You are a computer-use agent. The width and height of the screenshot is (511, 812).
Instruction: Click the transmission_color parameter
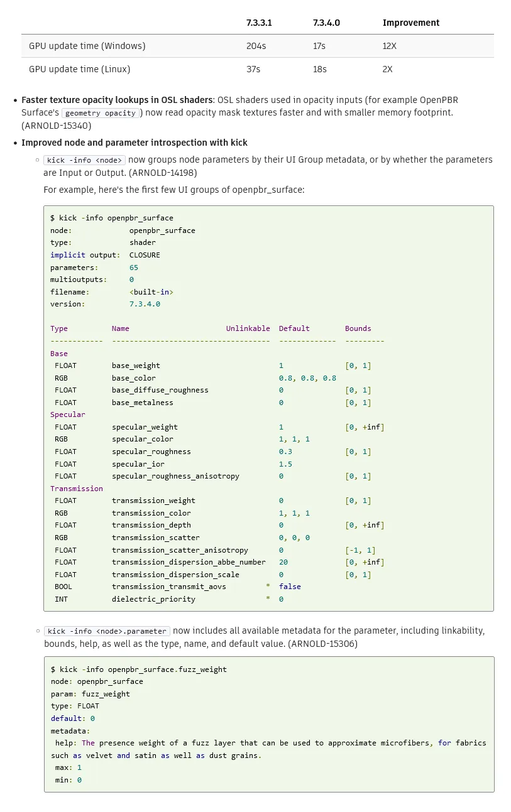[x=151, y=513]
